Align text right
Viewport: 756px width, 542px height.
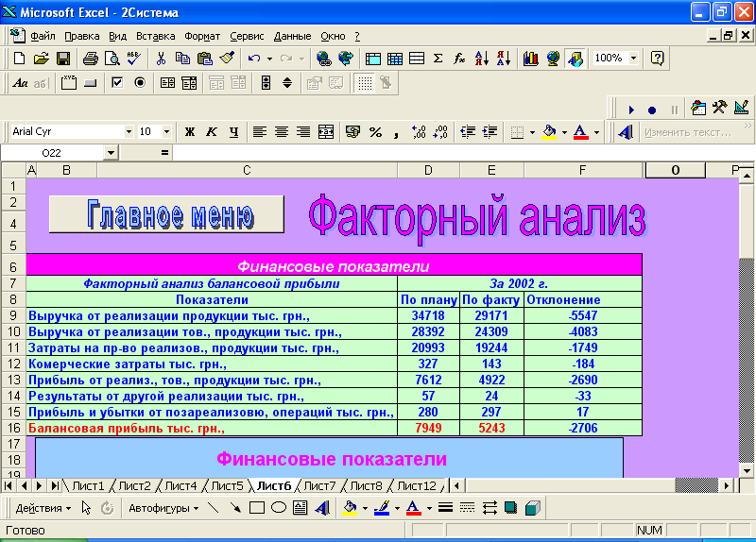(x=303, y=132)
